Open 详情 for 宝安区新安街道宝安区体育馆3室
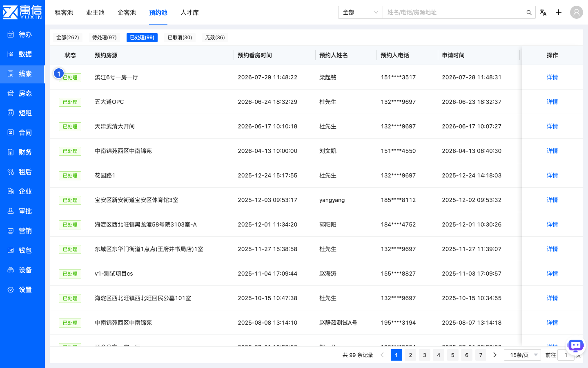Screen dimensions: 588x368 pyautogui.click(x=552, y=200)
